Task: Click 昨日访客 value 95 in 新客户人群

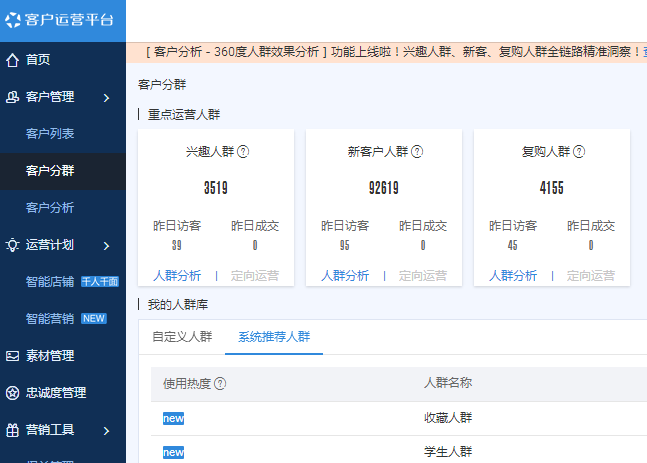Action: point(345,246)
